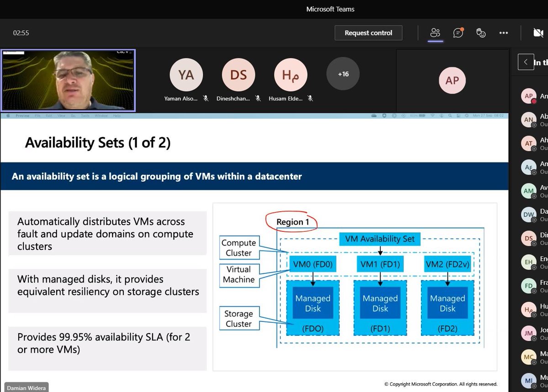Open the Preview menu in the shared screen

tap(22, 116)
